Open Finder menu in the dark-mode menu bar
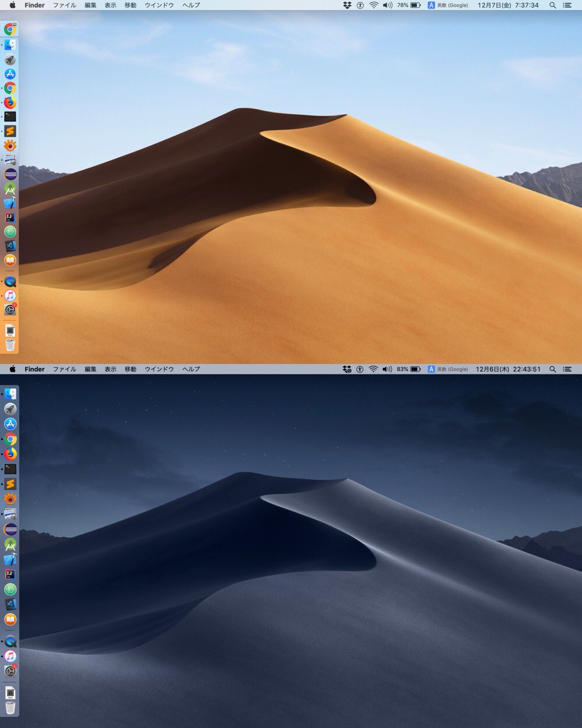The image size is (582, 728). (x=35, y=369)
